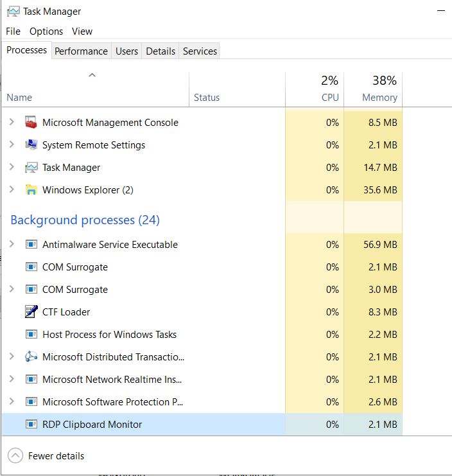
Task: Switch to the Details tab
Action: [x=161, y=51]
